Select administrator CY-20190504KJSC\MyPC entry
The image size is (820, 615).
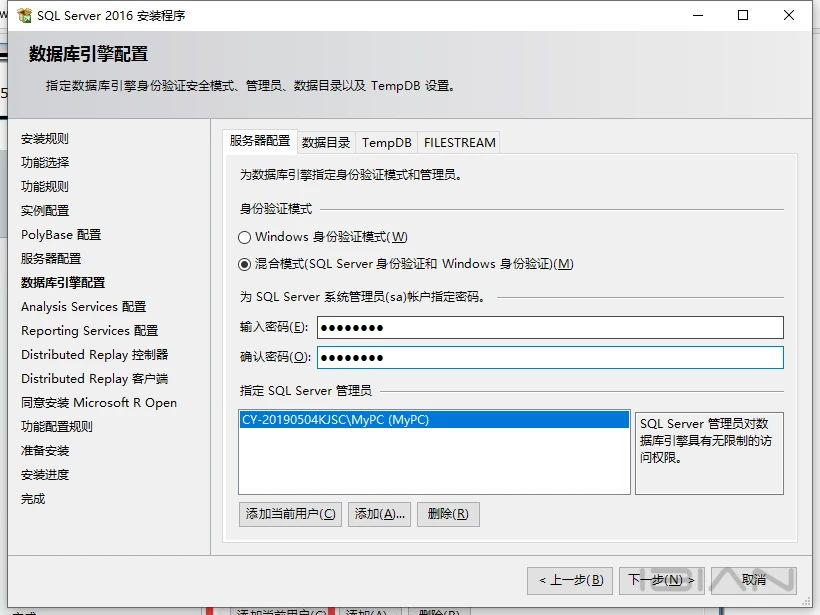click(x=434, y=420)
